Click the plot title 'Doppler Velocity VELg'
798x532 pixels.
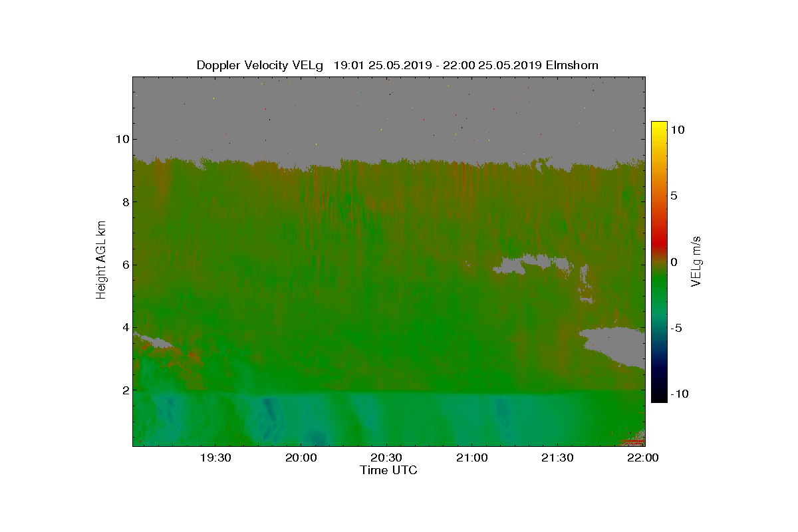point(260,65)
